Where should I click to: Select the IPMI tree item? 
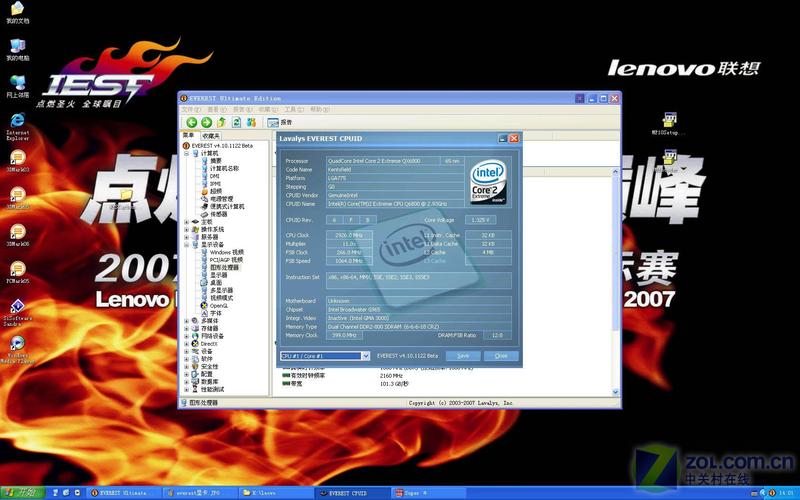click(x=215, y=184)
